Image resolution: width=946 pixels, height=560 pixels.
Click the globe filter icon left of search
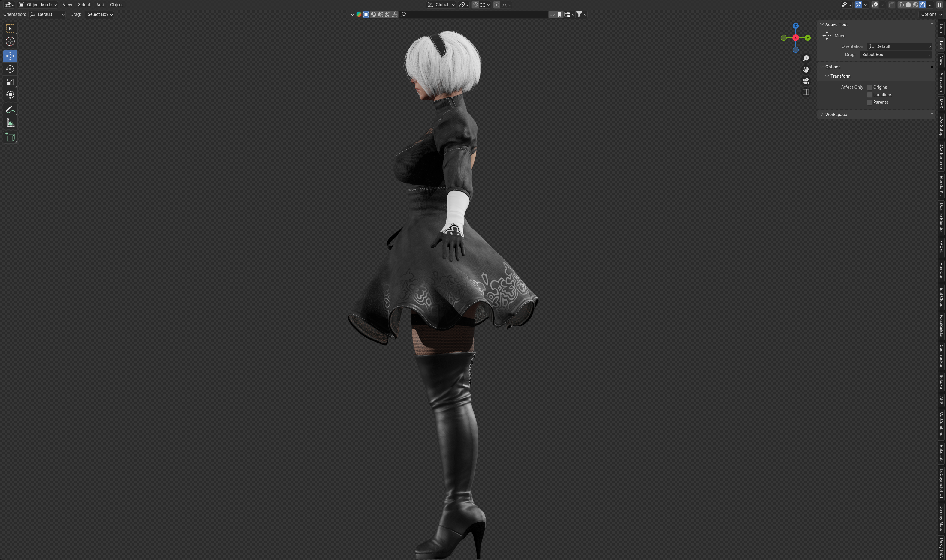click(x=387, y=15)
